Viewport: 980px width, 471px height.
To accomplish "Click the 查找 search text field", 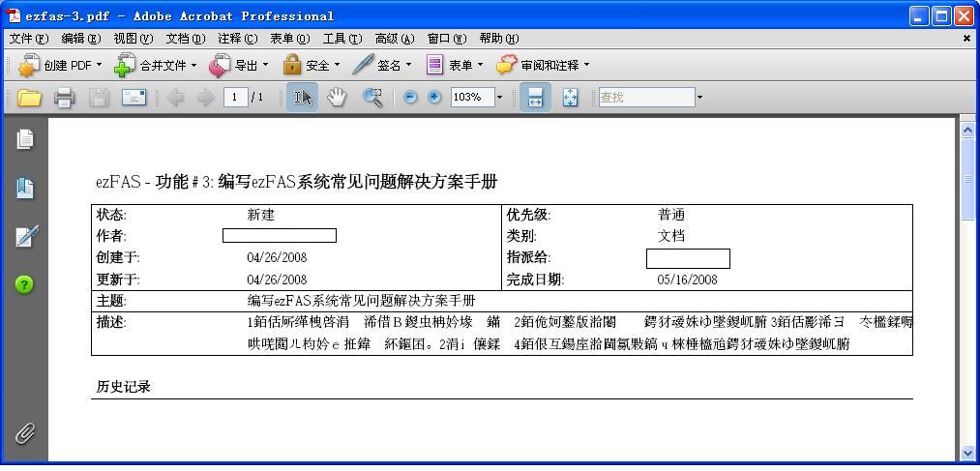I will 647,98.
